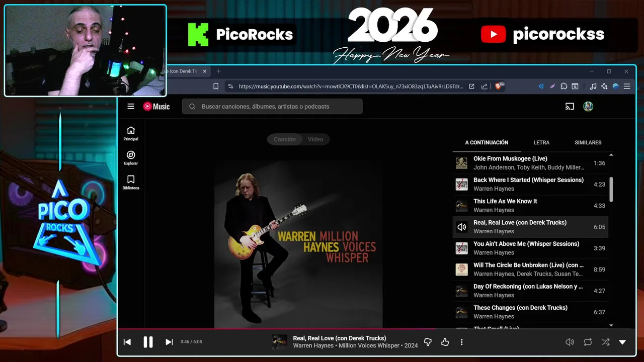644x362 pixels.
Task: Click the large album cover artwork
Action: (298, 244)
